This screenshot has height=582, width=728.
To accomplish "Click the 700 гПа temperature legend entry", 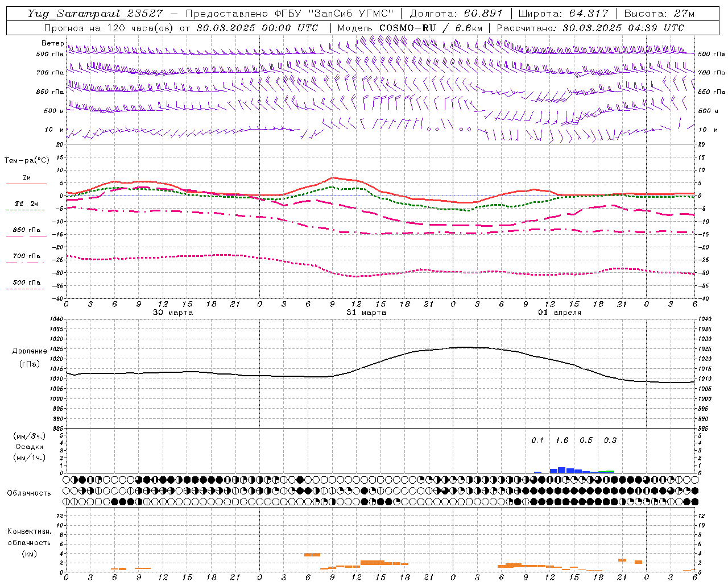I will point(26,256).
